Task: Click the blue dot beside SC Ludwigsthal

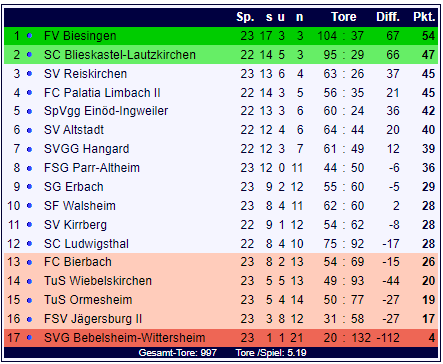Action: 29,244
